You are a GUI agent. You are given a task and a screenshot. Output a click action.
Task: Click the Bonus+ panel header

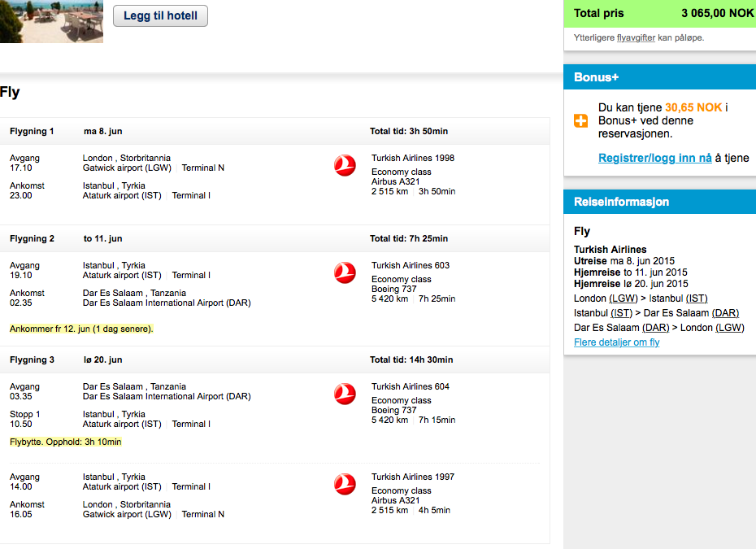coord(659,77)
